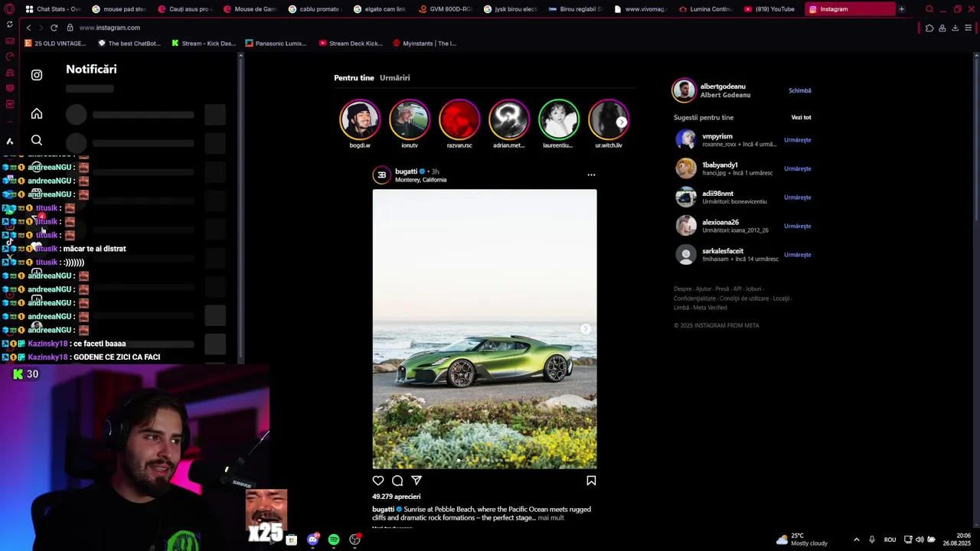980x551 pixels.
Task: Save the bugatti post with the bookmark
Action: pos(591,481)
